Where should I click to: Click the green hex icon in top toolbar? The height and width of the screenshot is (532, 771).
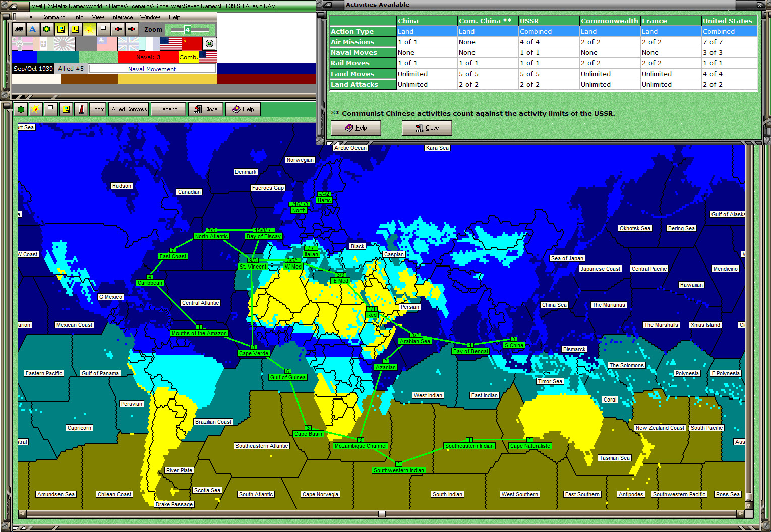pyautogui.click(x=47, y=29)
